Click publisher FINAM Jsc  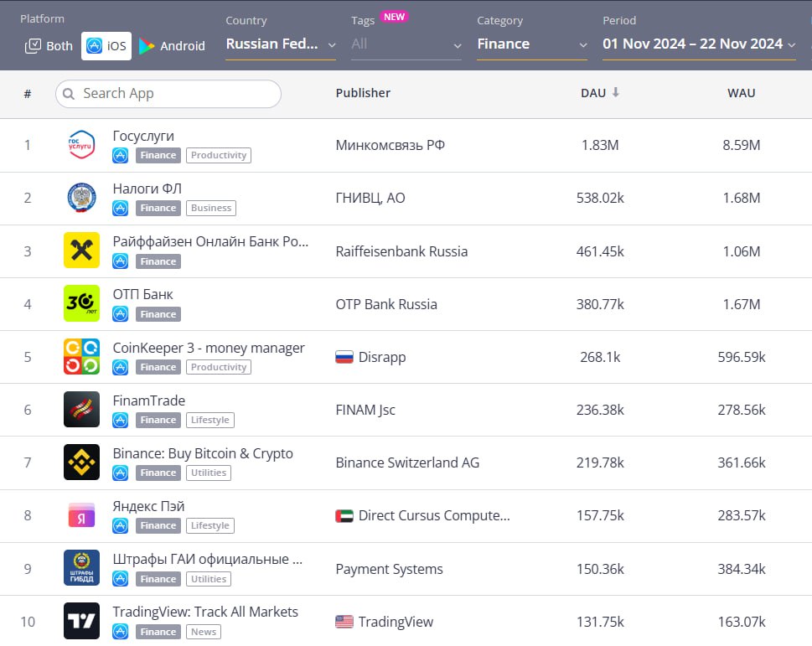click(365, 410)
